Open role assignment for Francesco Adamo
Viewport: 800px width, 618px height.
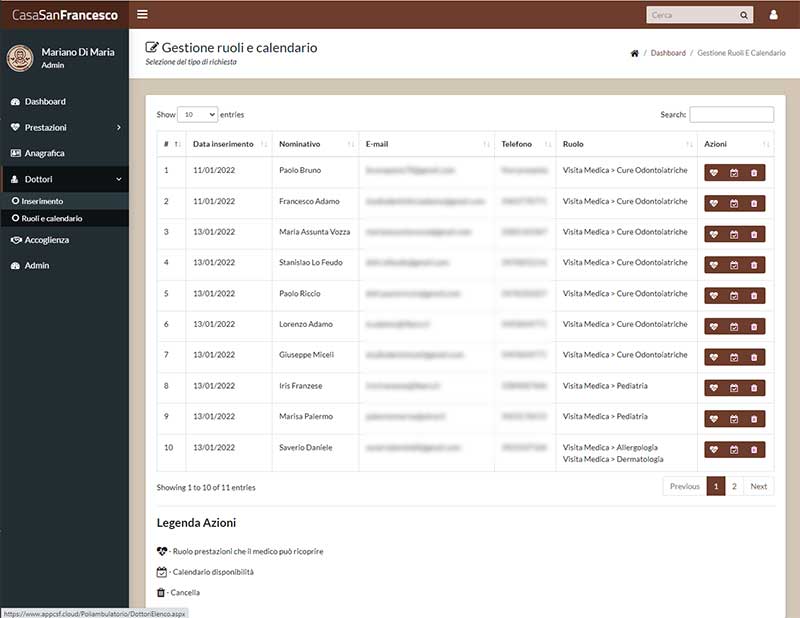tap(714, 204)
